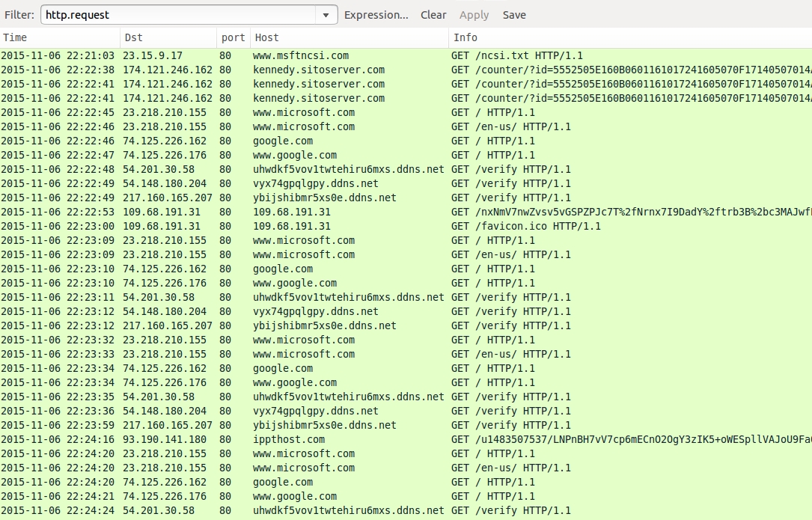Select the GET /nxNmV7nwZvsv5vGSPZPJc7T request entry
Viewport: 812px width, 520px height.
point(632,212)
